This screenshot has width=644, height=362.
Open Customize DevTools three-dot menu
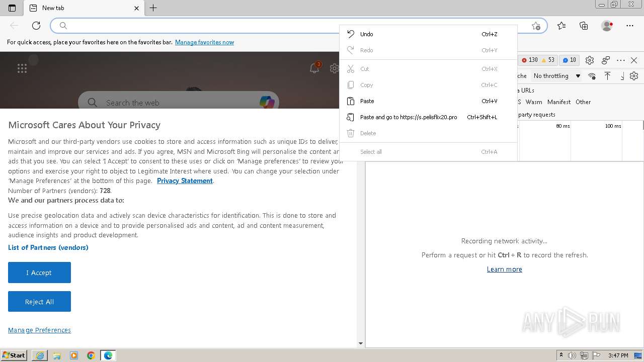point(621,60)
